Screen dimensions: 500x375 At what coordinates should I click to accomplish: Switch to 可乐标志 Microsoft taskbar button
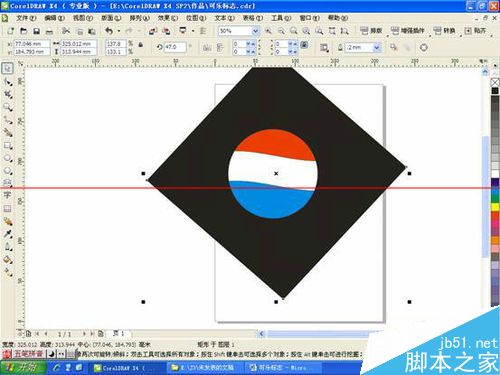pyautogui.click(x=282, y=368)
